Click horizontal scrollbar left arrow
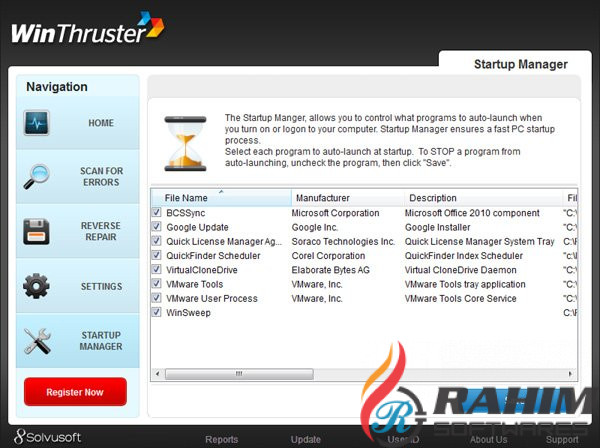600x448 pixels. tap(157, 374)
